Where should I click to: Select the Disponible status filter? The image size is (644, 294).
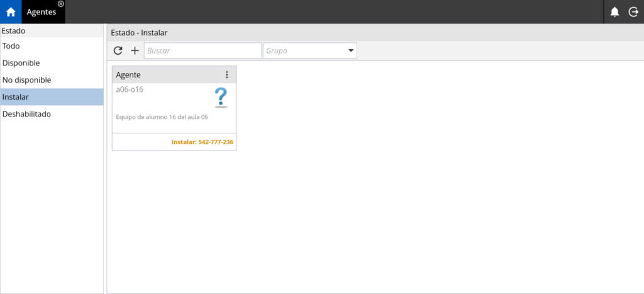click(x=52, y=63)
